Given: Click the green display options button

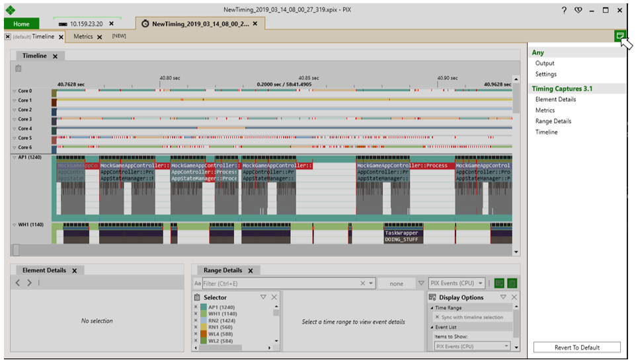Looking at the screenshot, I should coord(499,283).
